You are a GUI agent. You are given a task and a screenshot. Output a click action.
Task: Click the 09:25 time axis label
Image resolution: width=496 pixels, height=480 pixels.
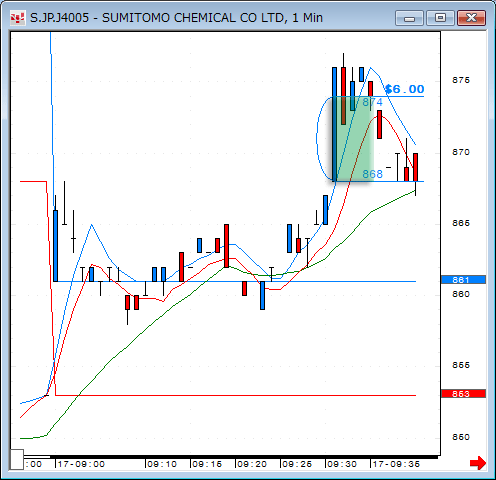(x=297, y=464)
